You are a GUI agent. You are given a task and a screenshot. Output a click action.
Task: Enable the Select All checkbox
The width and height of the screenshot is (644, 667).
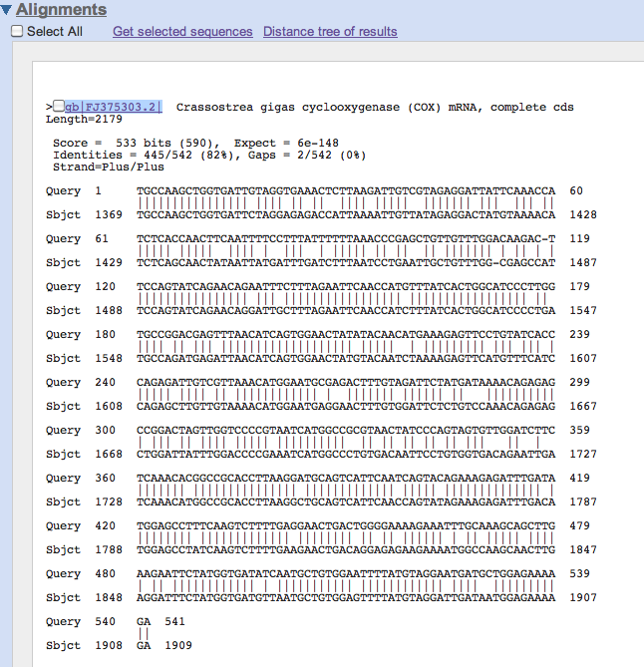point(16,32)
